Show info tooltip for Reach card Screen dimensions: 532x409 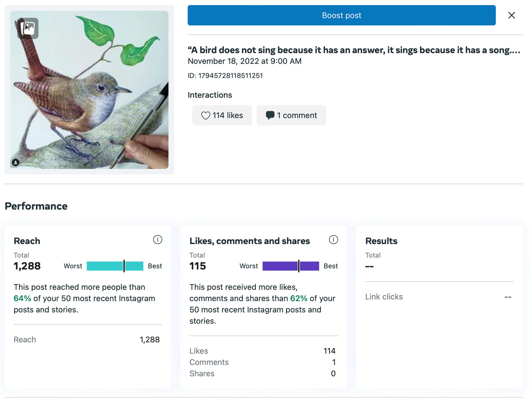coord(157,240)
